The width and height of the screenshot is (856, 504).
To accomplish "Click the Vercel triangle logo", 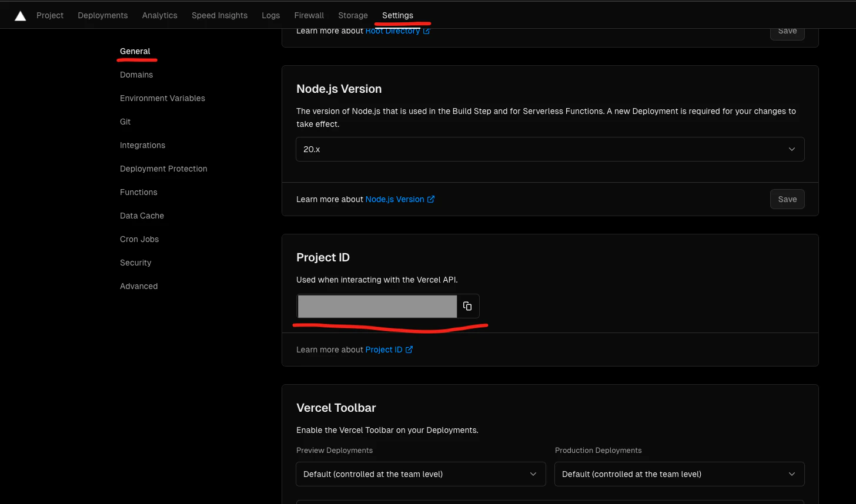I will coord(20,16).
